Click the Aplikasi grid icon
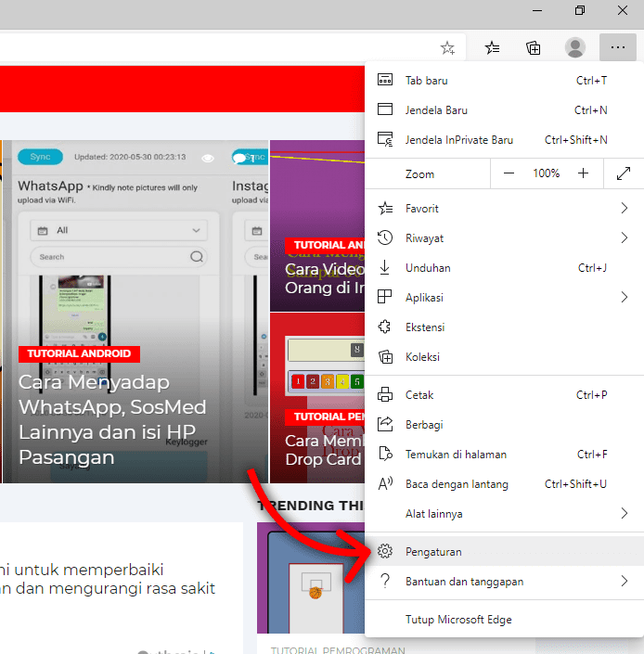The image size is (644, 654). (x=384, y=297)
